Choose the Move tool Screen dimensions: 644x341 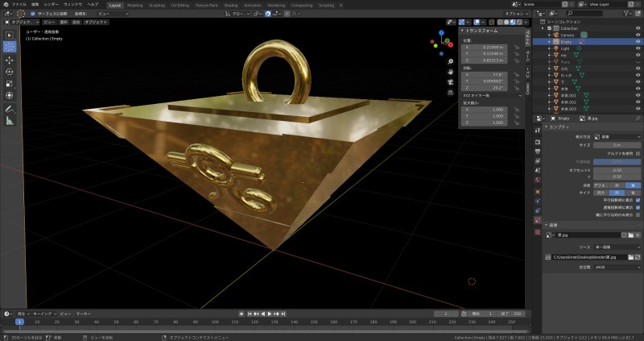[x=10, y=60]
